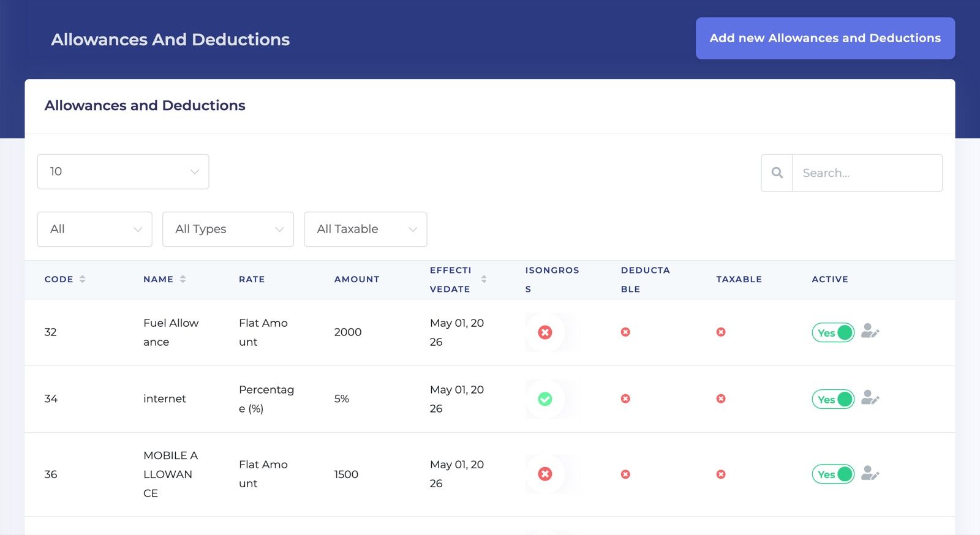Image resolution: width=980 pixels, height=535 pixels.
Task: Click Taxable cross icon in internet row
Action: tap(721, 398)
